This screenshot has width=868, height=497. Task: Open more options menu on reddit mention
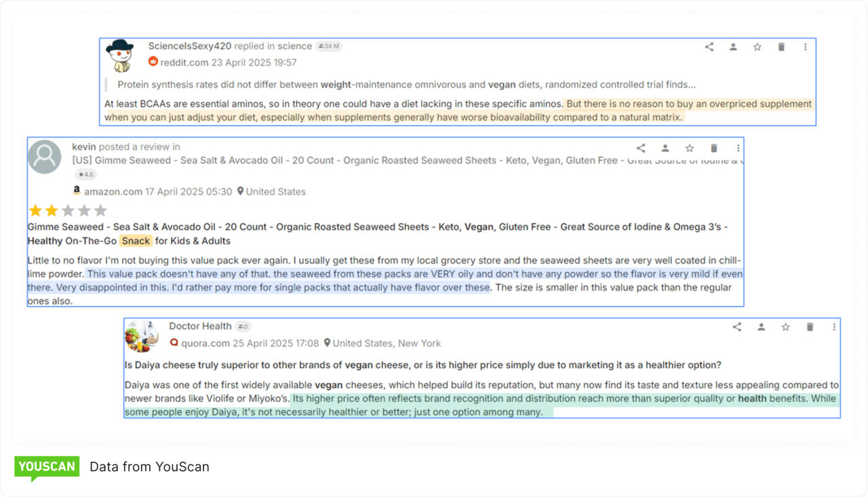(805, 47)
